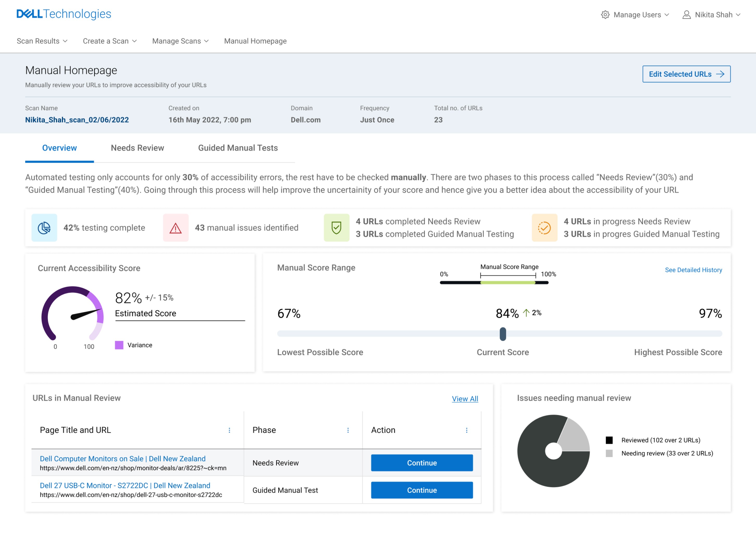Click the testing complete pie chart icon
Image resolution: width=756 pixels, height=547 pixels.
(x=44, y=228)
